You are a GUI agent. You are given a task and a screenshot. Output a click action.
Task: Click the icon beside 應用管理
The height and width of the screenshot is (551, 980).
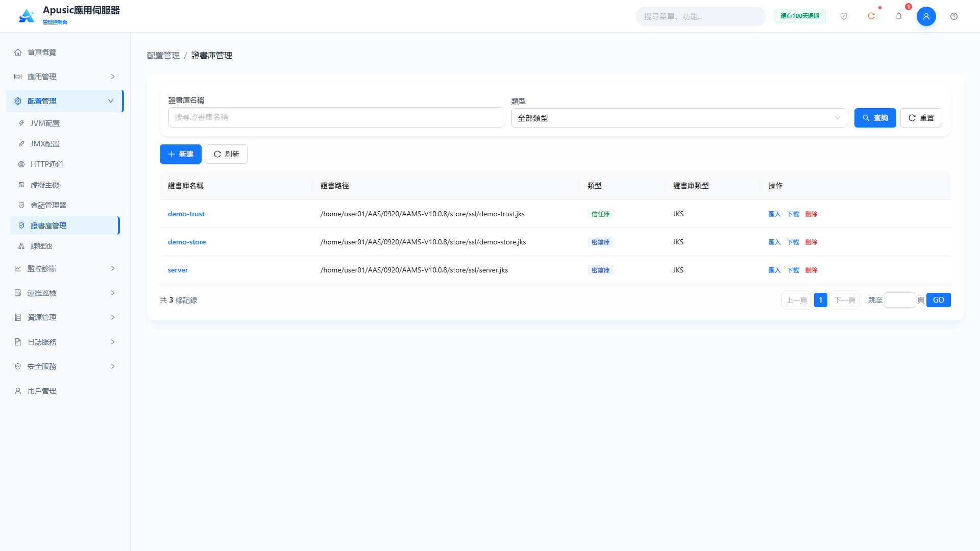tap(18, 77)
